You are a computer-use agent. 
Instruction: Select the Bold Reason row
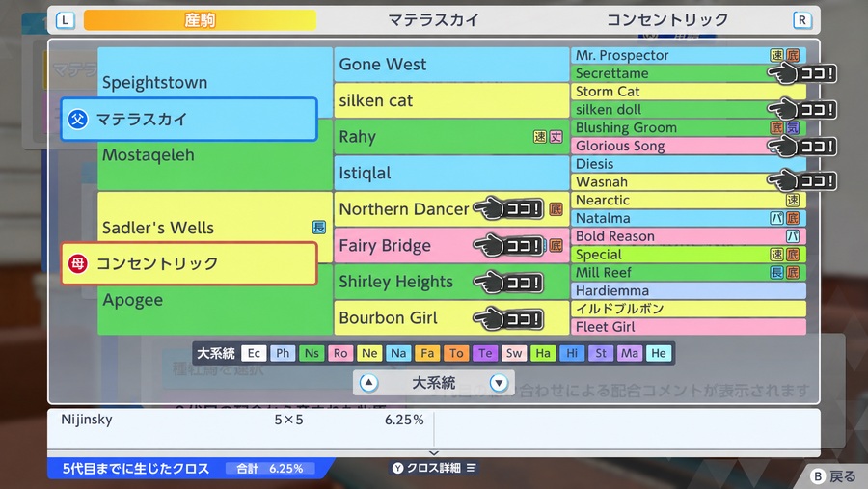688,236
